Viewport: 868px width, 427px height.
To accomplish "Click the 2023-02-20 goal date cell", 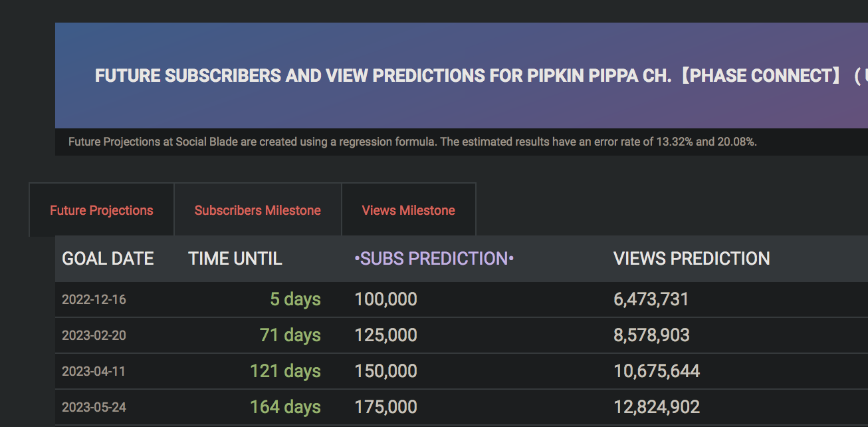I will [x=94, y=335].
